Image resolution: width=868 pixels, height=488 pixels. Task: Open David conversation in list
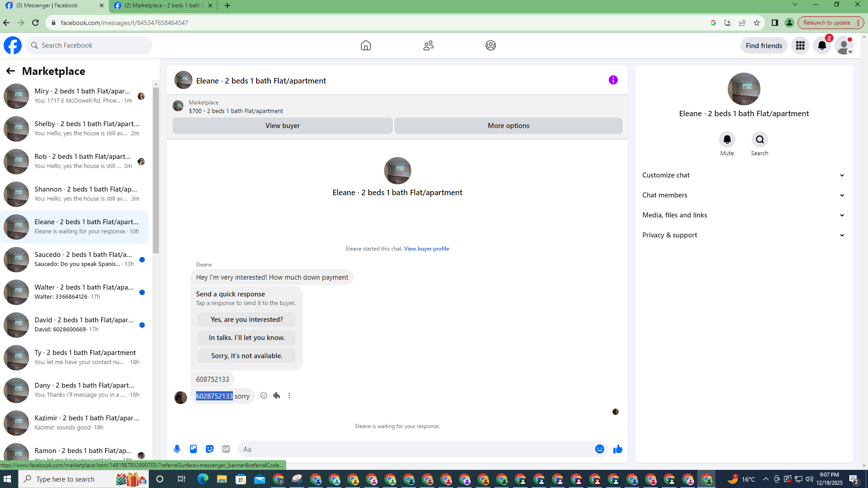[74, 325]
